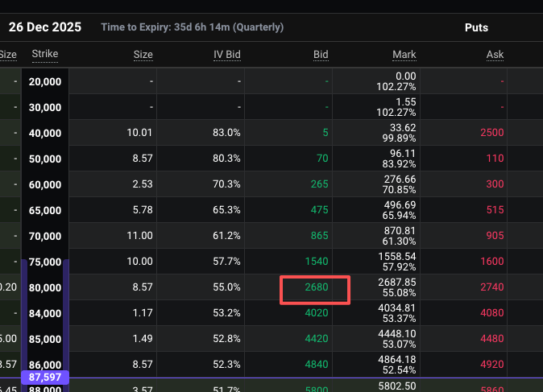This screenshot has width=543, height=392.
Task: Click the put ask 300
Action: [495, 184]
